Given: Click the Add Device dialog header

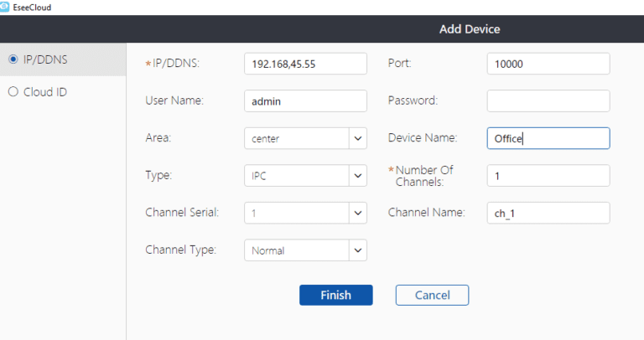Looking at the screenshot, I should pyautogui.click(x=469, y=29).
